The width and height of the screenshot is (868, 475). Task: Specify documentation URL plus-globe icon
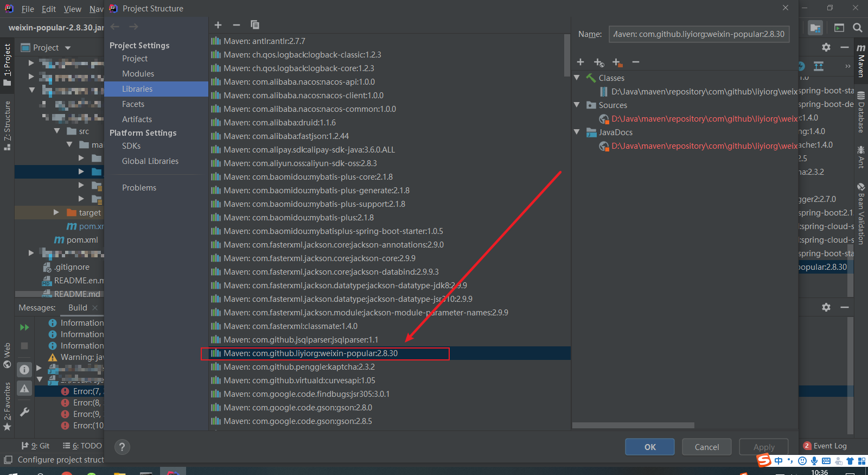[599, 63]
